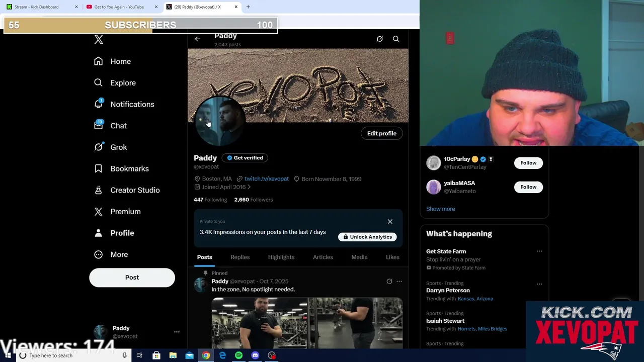Image resolution: width=644 pixels, height=362 pixels.
Task: Switch to the Media tab
Action: (359, 257)
